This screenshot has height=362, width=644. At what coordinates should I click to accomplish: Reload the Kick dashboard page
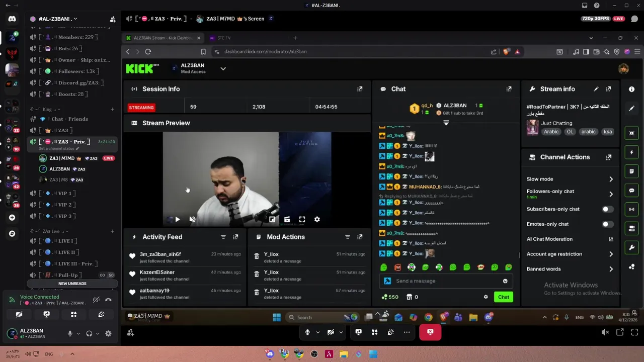click(148, 52)
